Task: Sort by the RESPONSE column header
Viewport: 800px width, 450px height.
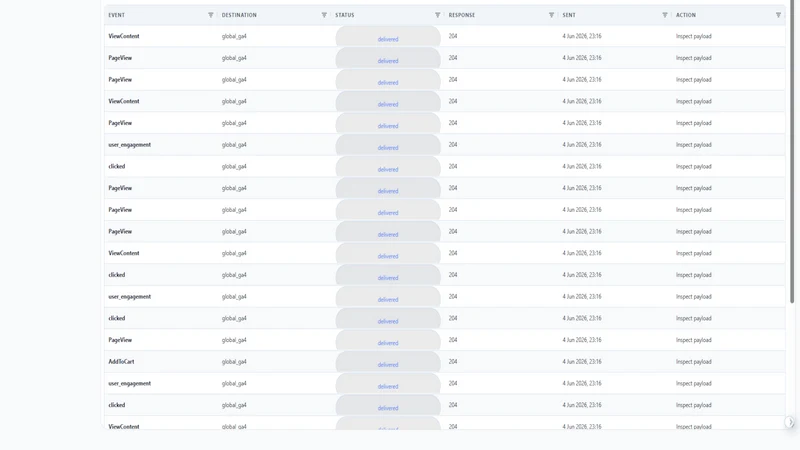Action: point(462,15)
